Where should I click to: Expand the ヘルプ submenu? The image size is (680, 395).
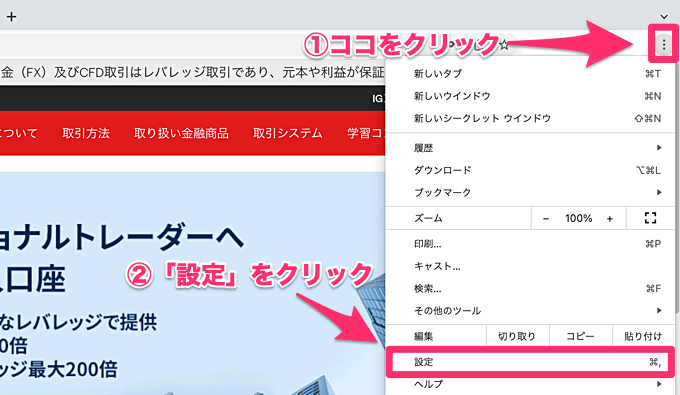click(530, 384)
